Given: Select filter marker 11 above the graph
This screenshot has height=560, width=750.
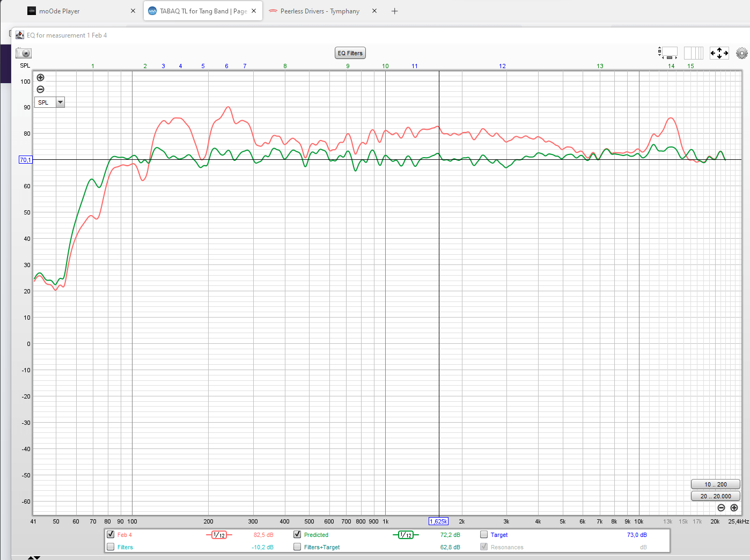Looking at the screenshot, I should 415,66.
